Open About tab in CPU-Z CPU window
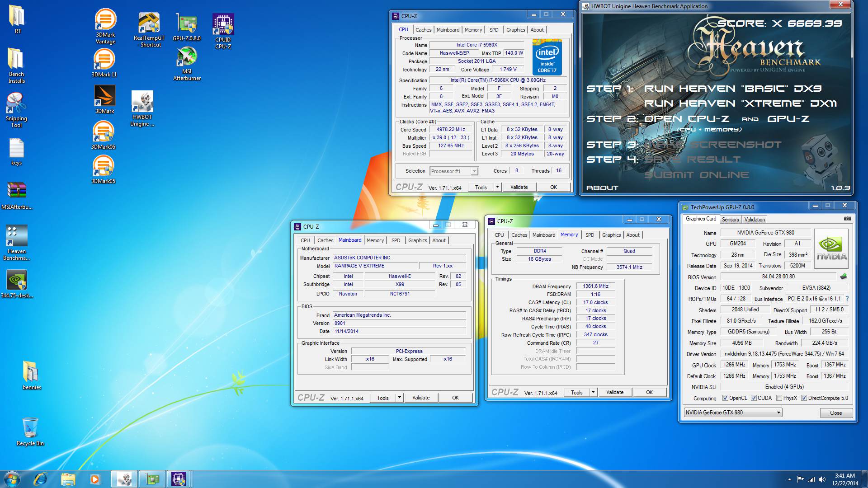Screen dimensions: 868x488 (537, 30)
